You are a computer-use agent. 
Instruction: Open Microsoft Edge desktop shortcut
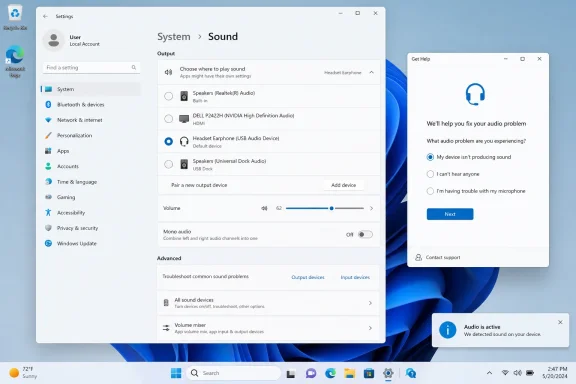15,61
